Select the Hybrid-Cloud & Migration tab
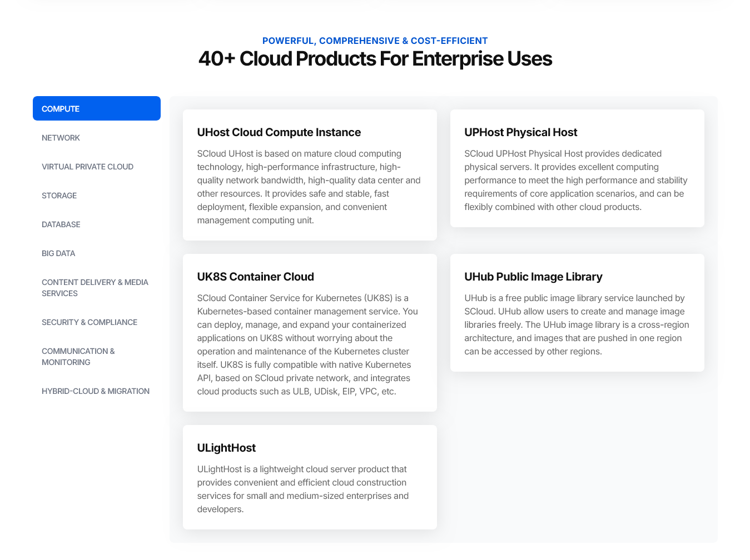 click(x=95, y=391)
